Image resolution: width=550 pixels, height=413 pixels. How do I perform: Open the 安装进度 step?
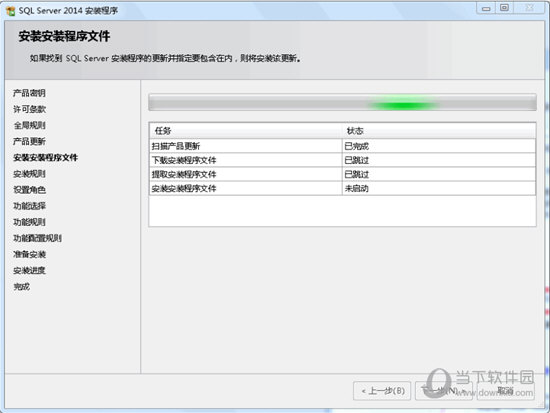(x=29, y=271)
